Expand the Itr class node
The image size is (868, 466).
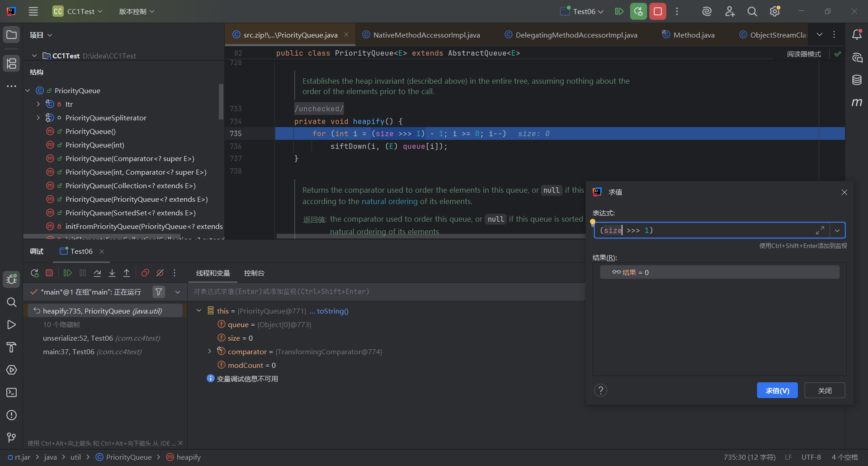tap(38, 104)
